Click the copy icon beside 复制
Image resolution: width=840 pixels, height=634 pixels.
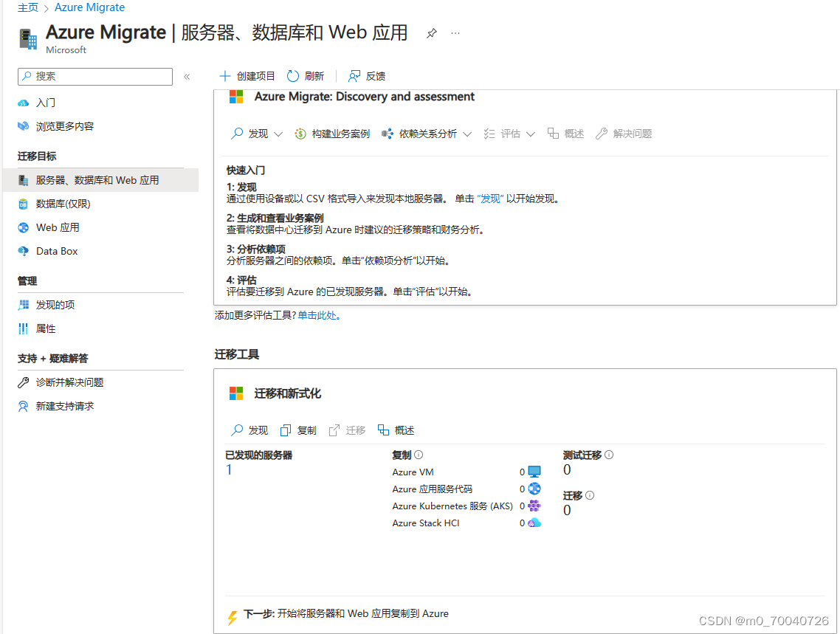pyautogui.click(x=286, y=430)
